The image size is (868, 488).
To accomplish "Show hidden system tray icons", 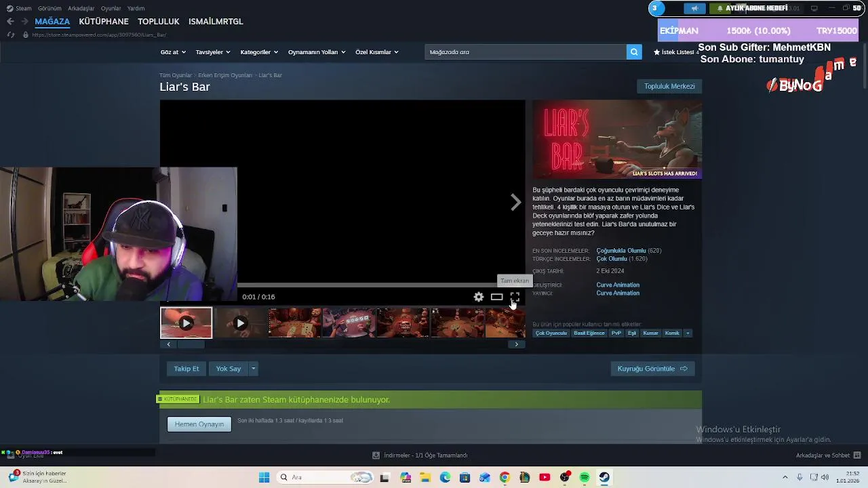I will pos(785,477).
